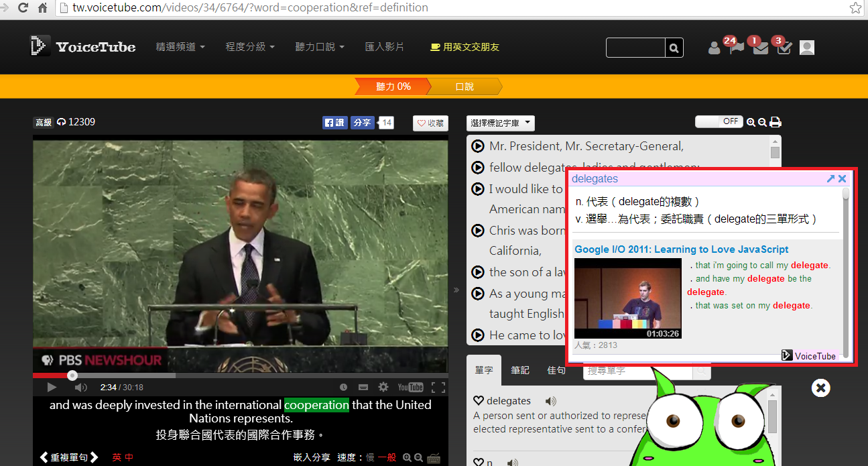Play the line 'Mr. President, Mr. Secretary-General'

pos(478,146)
